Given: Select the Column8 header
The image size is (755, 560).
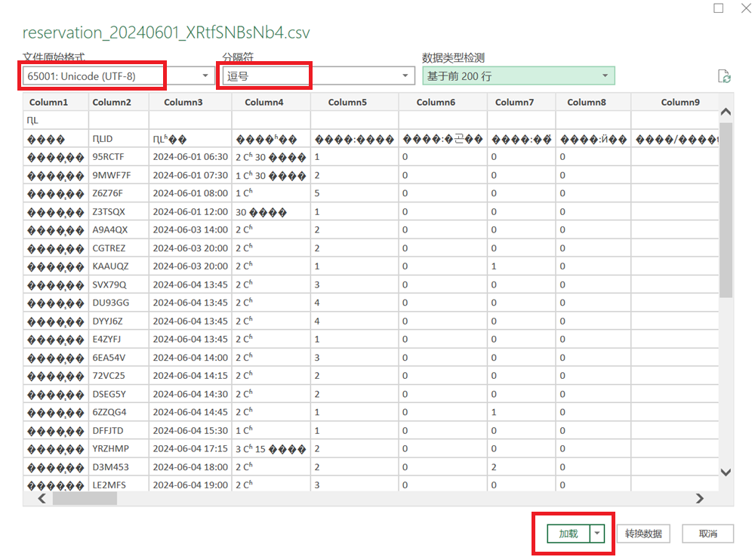Looking at the screenshot, I should [x=593, y=102].
